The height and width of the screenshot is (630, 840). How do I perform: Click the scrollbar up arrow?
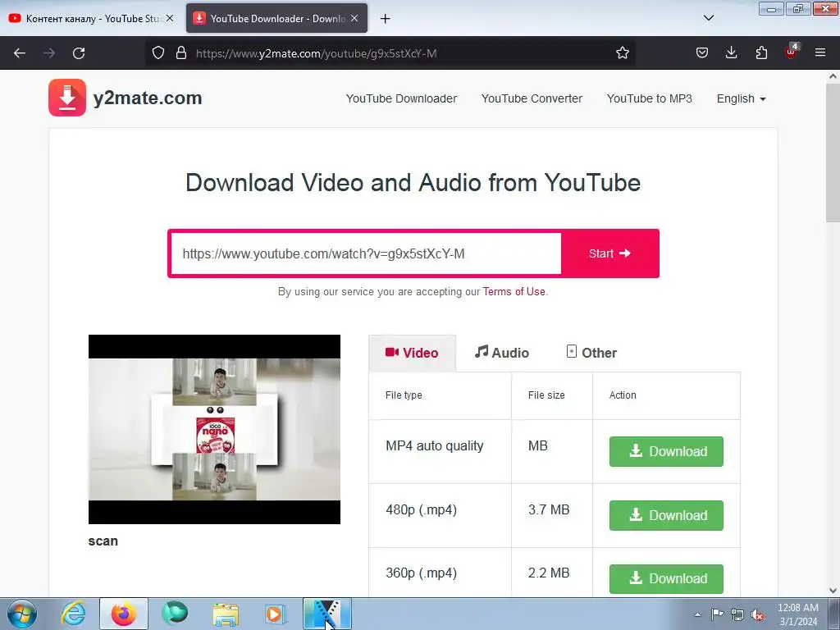833,76
